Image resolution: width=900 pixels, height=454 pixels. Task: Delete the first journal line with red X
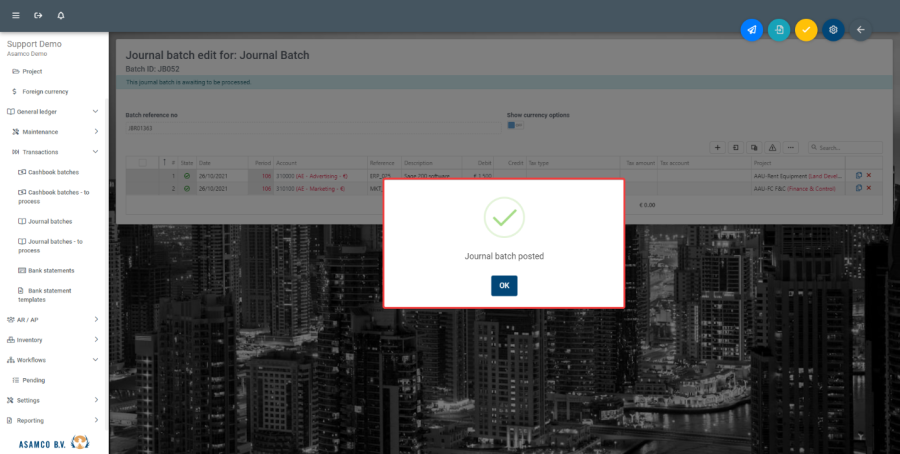pyautogui.click(x=868, y=175)
